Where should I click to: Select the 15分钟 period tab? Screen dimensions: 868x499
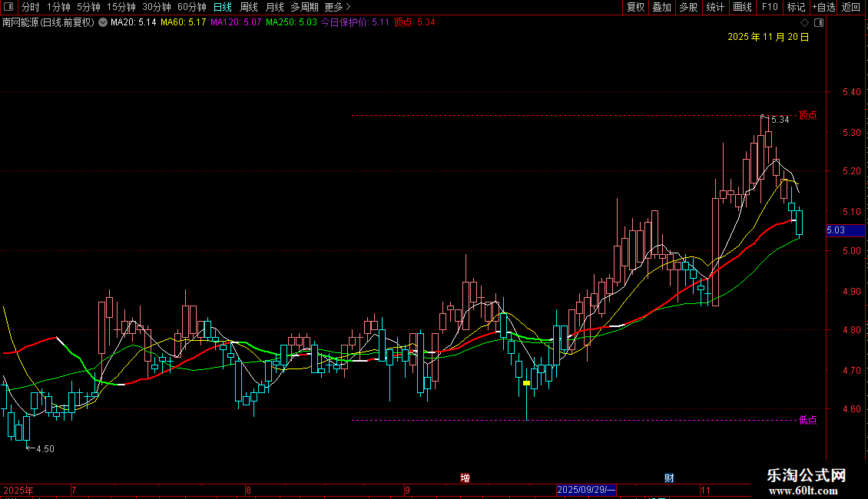pyautogui.click(x=121, y=7)
